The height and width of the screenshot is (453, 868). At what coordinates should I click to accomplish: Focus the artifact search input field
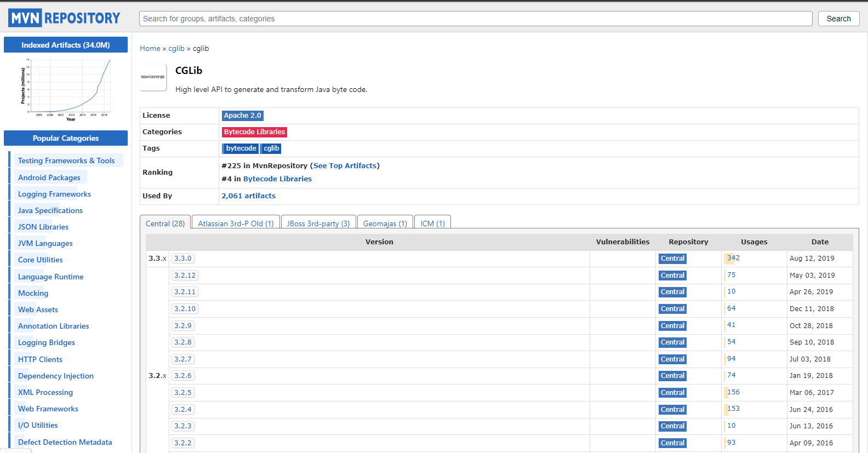tap(476, 19)
